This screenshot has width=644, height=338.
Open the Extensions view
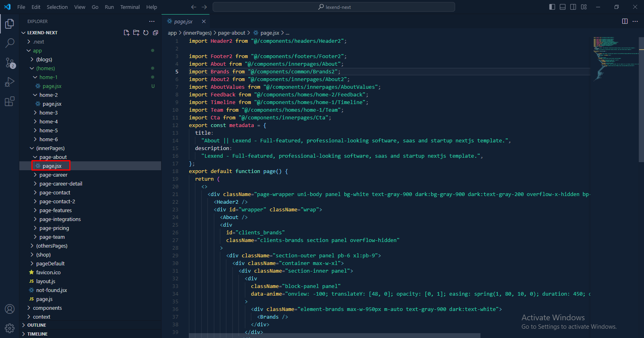[10, 101]
